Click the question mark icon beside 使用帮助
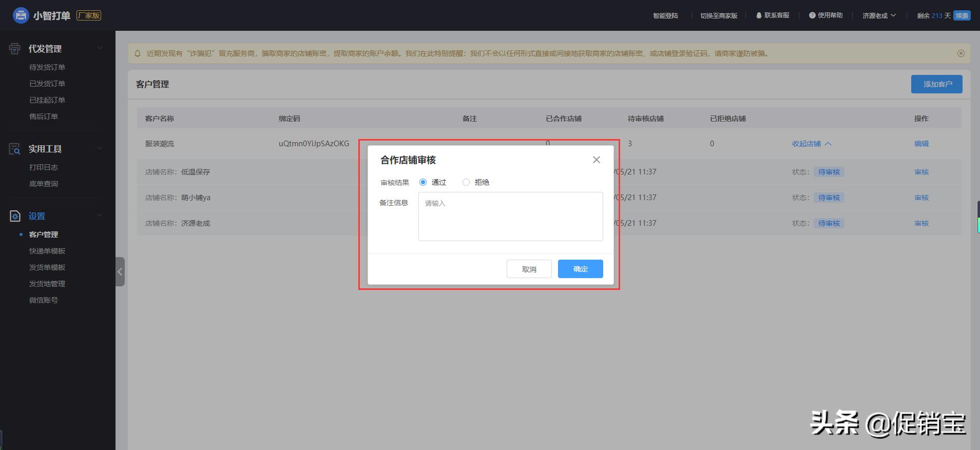 [x=812, y=15]
